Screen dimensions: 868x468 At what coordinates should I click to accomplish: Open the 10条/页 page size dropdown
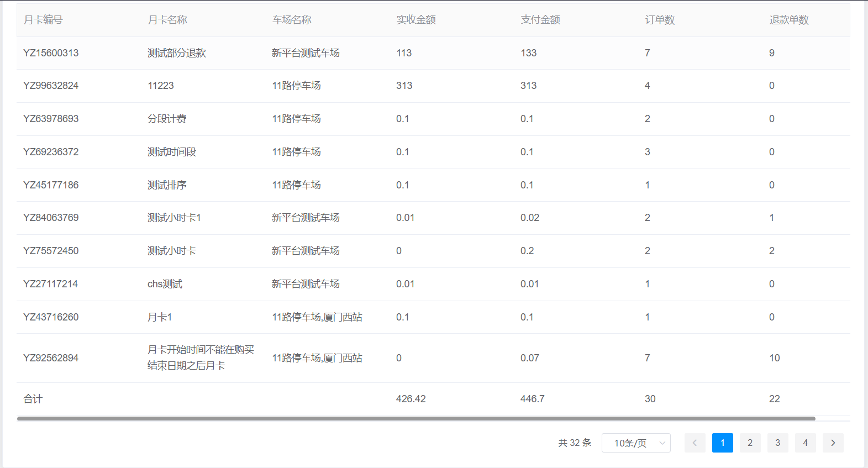click(636, 443)
